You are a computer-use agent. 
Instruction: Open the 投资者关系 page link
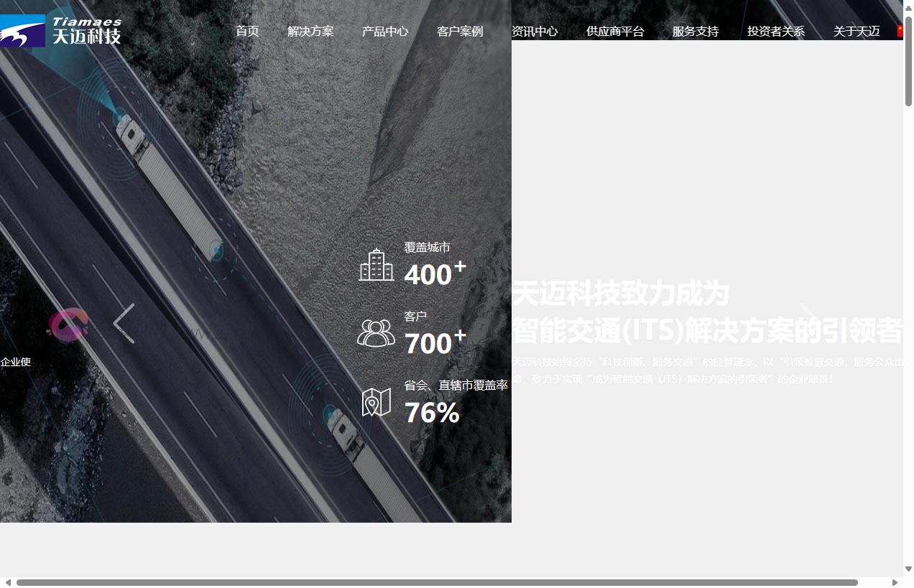pos(776,31)
